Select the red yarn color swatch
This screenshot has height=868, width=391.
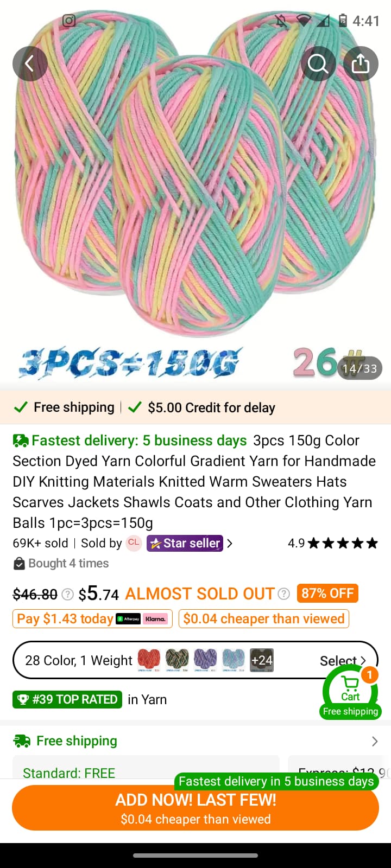[149, 660]
